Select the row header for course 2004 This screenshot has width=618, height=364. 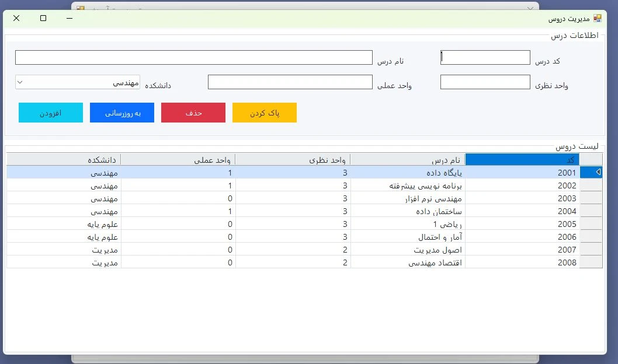(x=591, y=211)
